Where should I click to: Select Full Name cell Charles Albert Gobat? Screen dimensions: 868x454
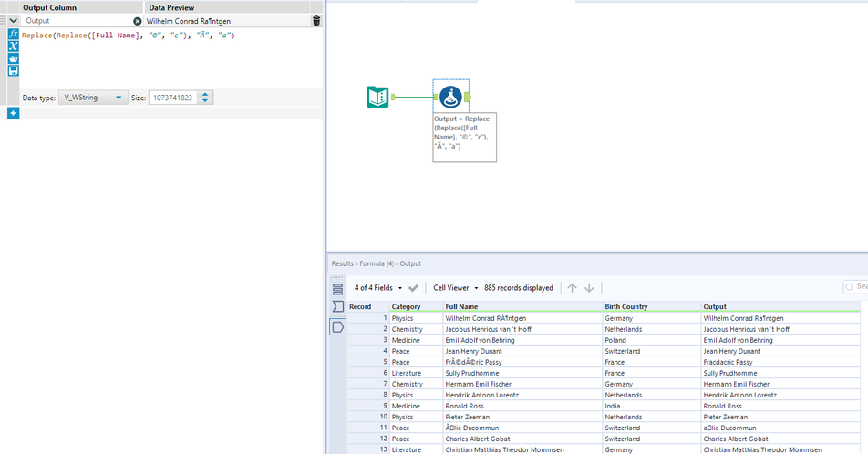click(x=522, y=439)
